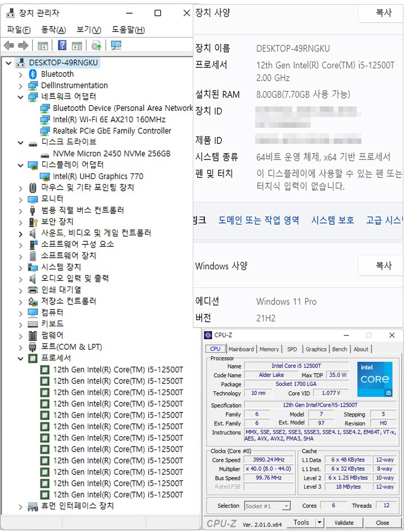
Task: Select Bluetooth Device (Personal Area Network) entry
Action: tap(123, 108)
